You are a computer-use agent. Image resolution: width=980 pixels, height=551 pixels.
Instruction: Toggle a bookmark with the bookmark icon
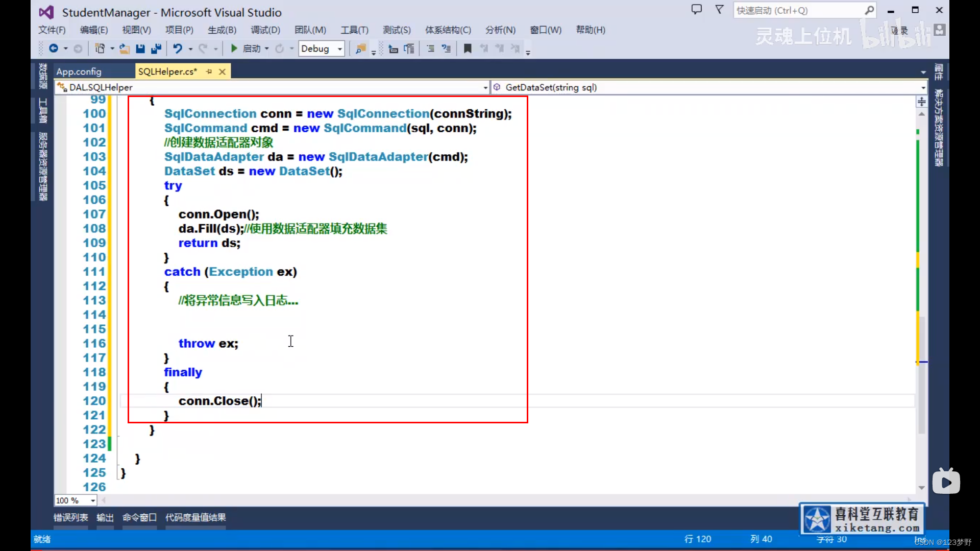pos(468,49)
